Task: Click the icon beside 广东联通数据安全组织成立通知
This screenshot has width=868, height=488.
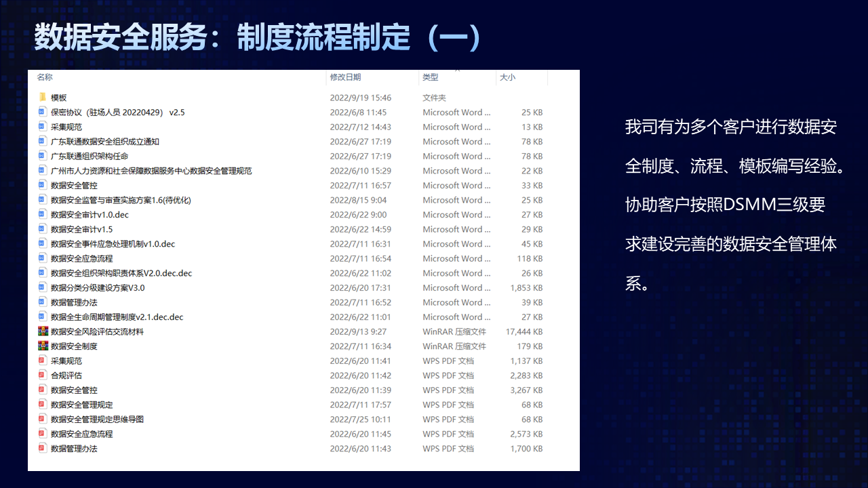Action: click(x=42, y=142)
